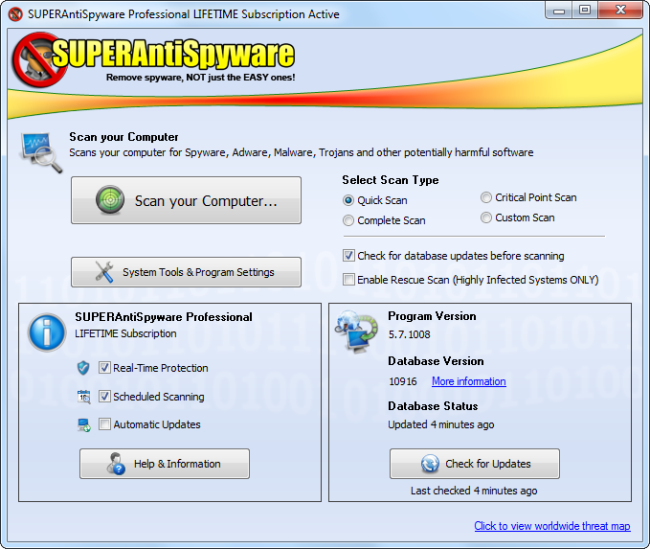Click the Program Version globe computer icon

pos(357,332)
